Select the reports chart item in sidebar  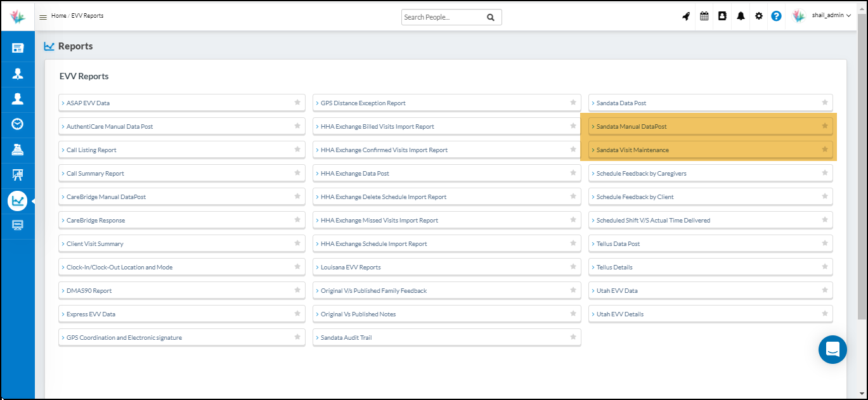[x=18, y=201]
